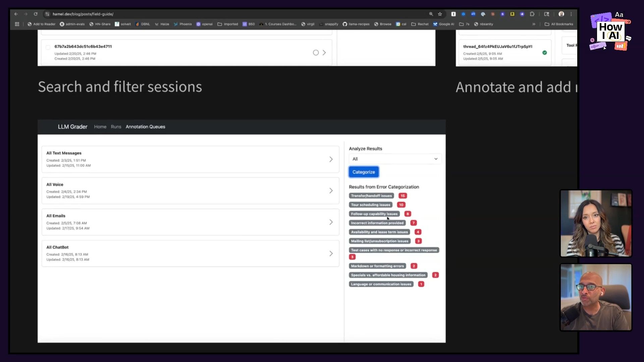
Task: Open the Extensions puzzle-piece icon
Action: [532, 14]
